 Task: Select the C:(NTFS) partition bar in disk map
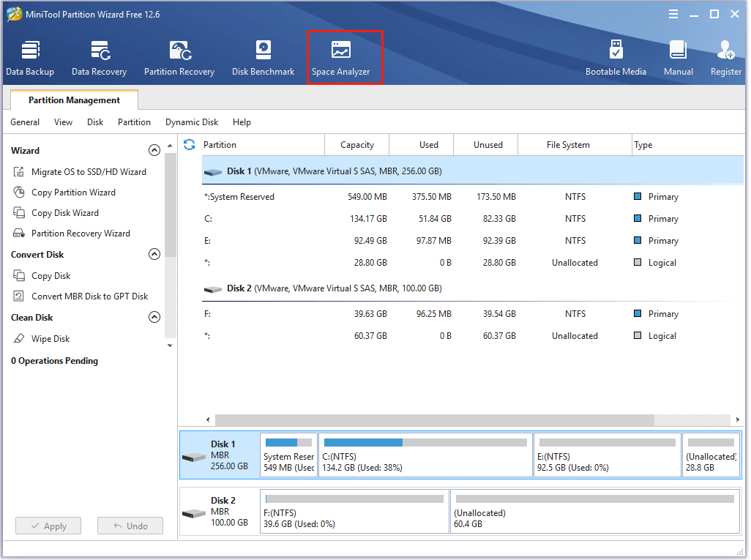click(425, 455)
